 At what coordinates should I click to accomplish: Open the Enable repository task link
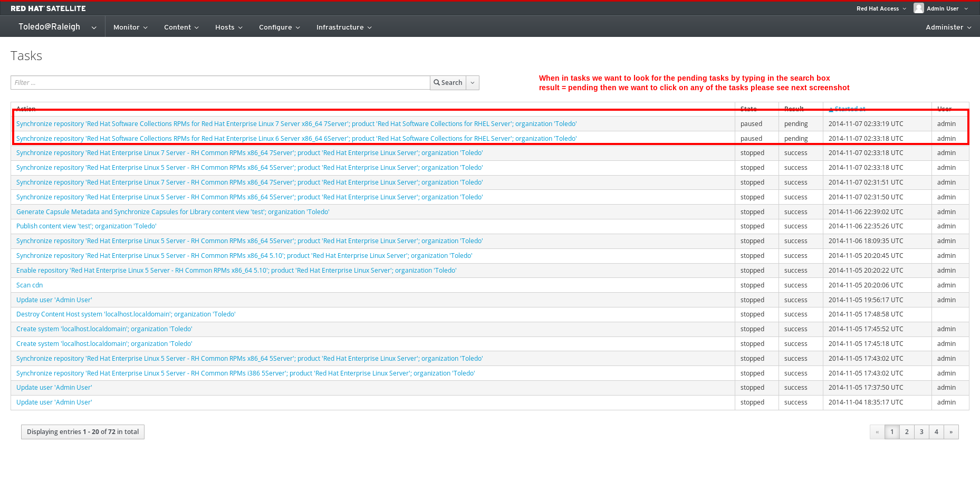(236, 271)
